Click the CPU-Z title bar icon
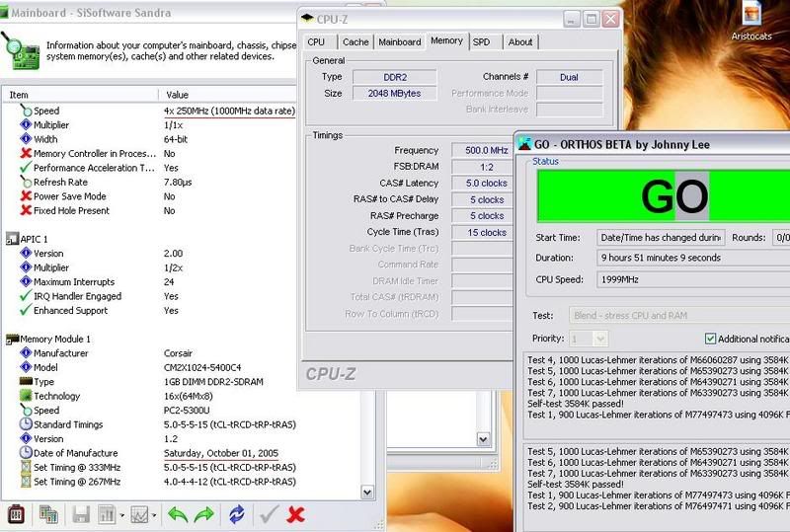Image resolution: width=790 pixels, height=532 pixels. click(x=307, y=19)
